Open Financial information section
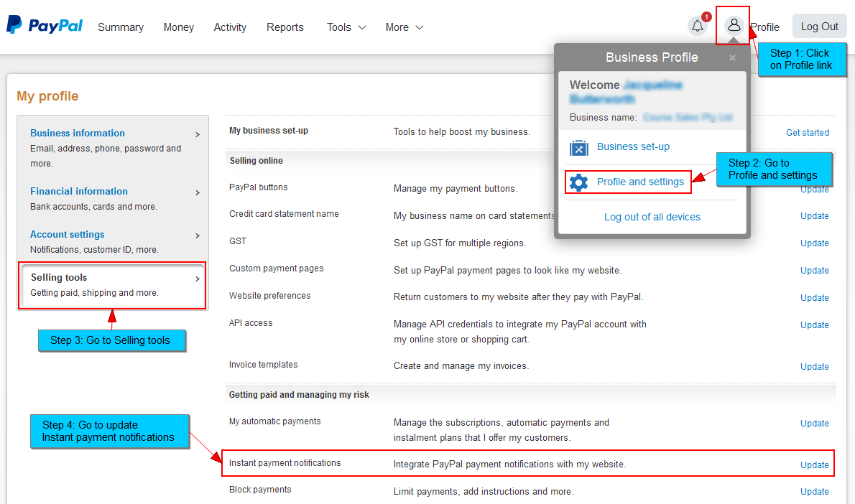 tap(79, 191)
